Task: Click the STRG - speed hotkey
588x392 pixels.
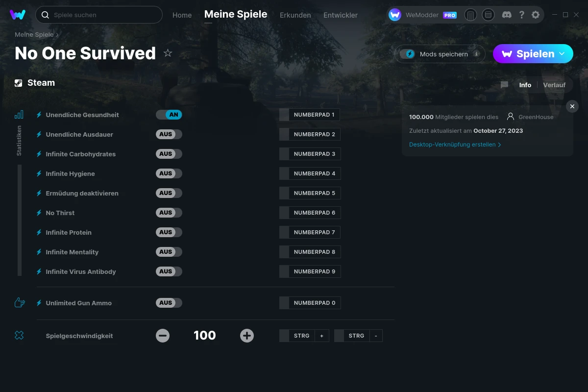Action: pos(358,336)
